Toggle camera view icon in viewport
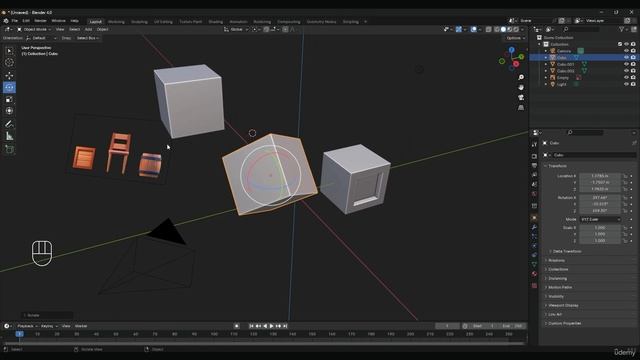This screenshot has width=640, height=360. (x=521, y=98)
